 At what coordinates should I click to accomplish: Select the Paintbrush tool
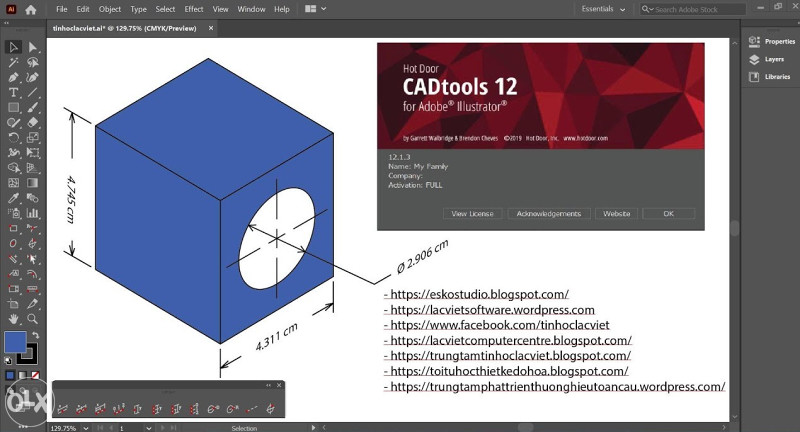(x=33, y=108)
